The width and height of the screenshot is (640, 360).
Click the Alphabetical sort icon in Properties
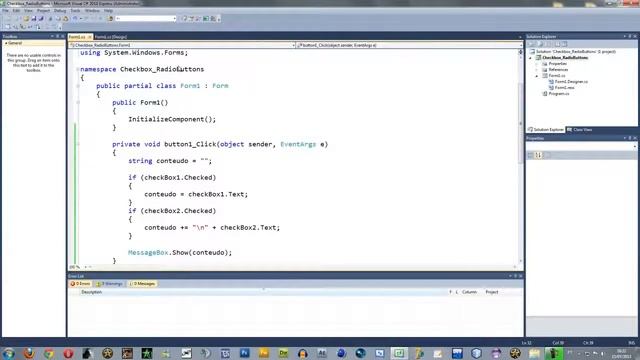tap(538, 155)
